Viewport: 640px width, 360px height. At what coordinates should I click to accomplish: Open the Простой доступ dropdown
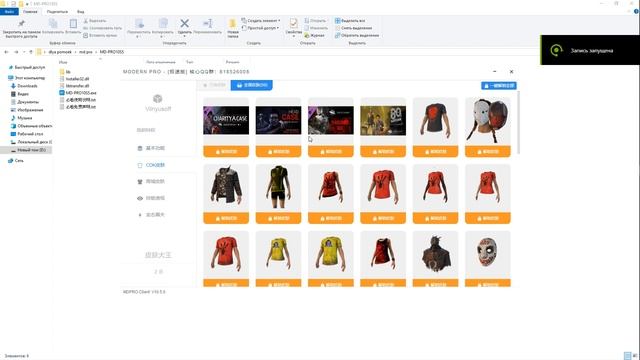260,28
